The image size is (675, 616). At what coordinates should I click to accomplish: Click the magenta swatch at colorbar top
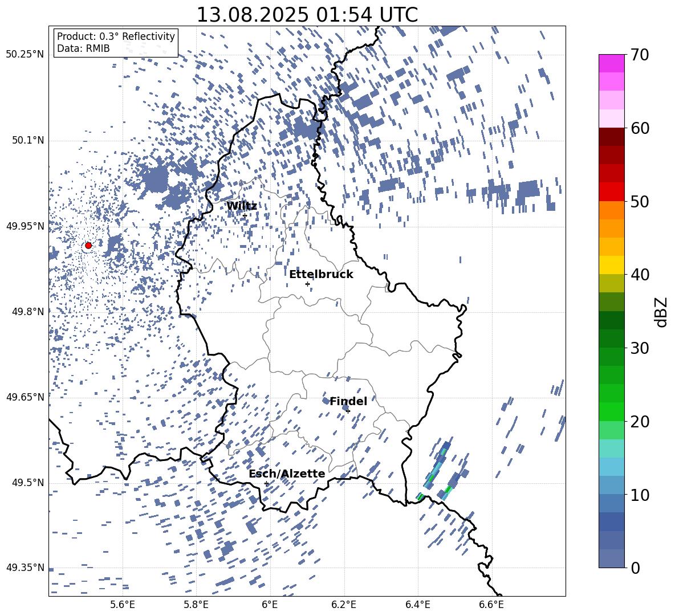[x=612, y=64]
